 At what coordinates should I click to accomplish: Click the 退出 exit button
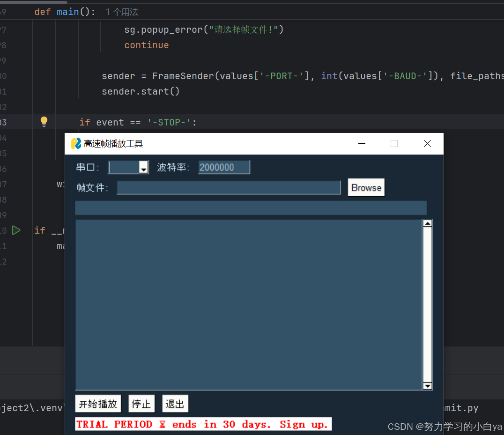click(175, 404)
